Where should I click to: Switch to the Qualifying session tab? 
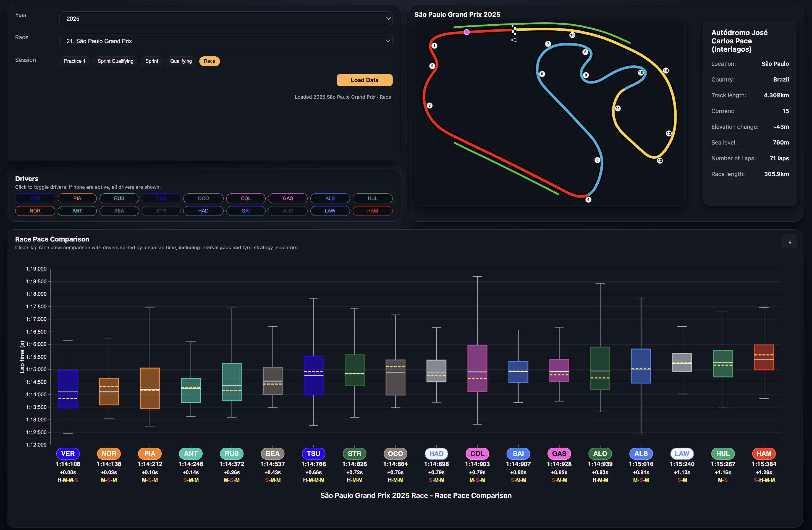point(181,61)
